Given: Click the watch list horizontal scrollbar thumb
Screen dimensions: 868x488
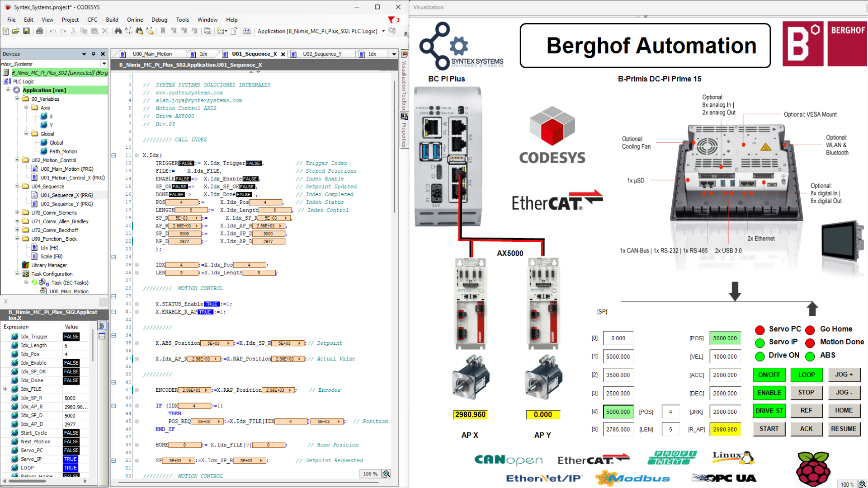Looking at the screenshot, I should tap(27, 481).
